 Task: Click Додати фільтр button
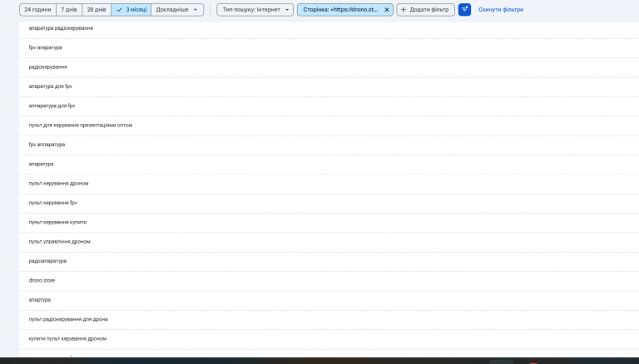pos(425,9)
